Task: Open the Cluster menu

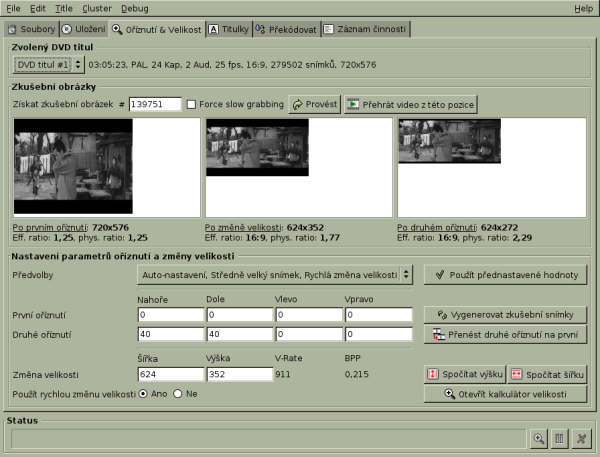Action: point(97,8)
